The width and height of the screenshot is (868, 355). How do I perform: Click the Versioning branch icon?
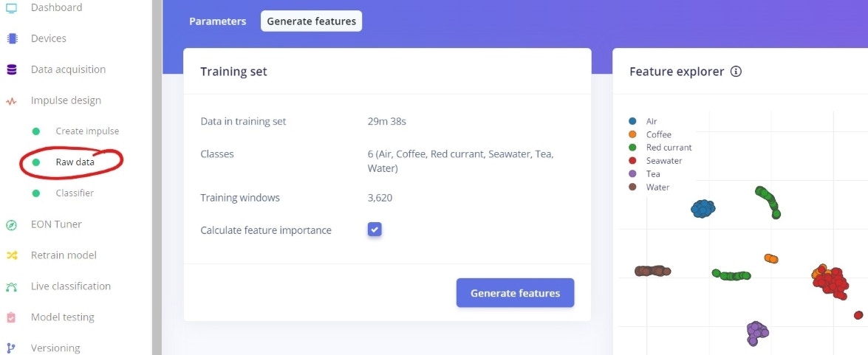coord(12,348)
